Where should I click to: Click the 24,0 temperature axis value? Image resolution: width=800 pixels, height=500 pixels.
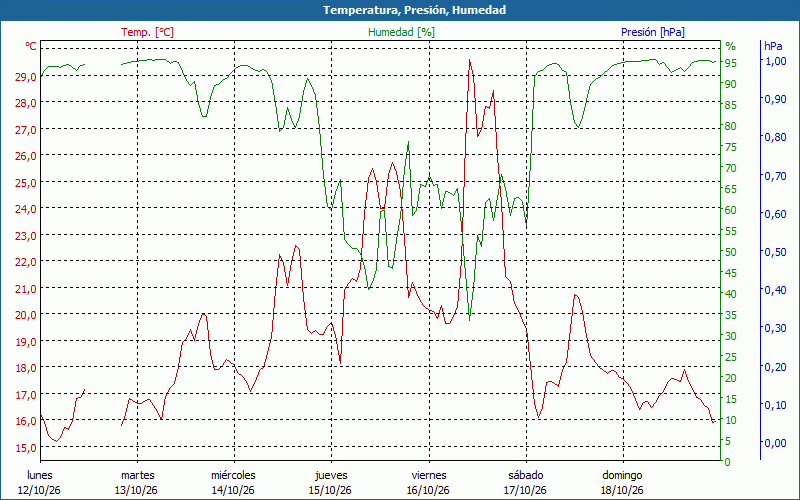pos(26,209)
